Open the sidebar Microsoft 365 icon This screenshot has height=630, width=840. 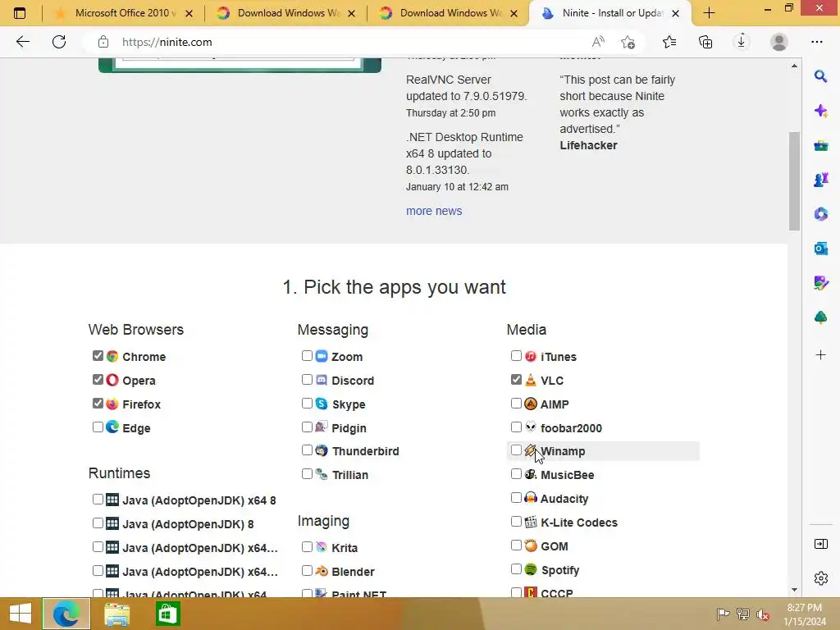[x=820, y=214]
